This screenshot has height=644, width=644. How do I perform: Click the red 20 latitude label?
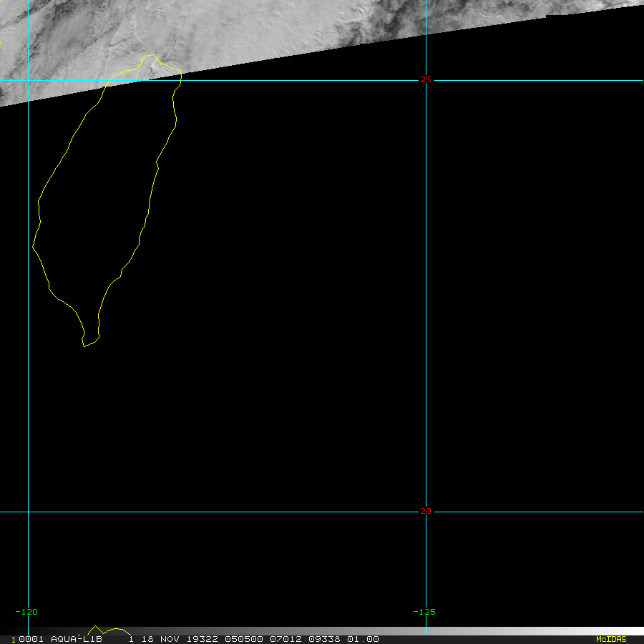click(x=426, y=511)
